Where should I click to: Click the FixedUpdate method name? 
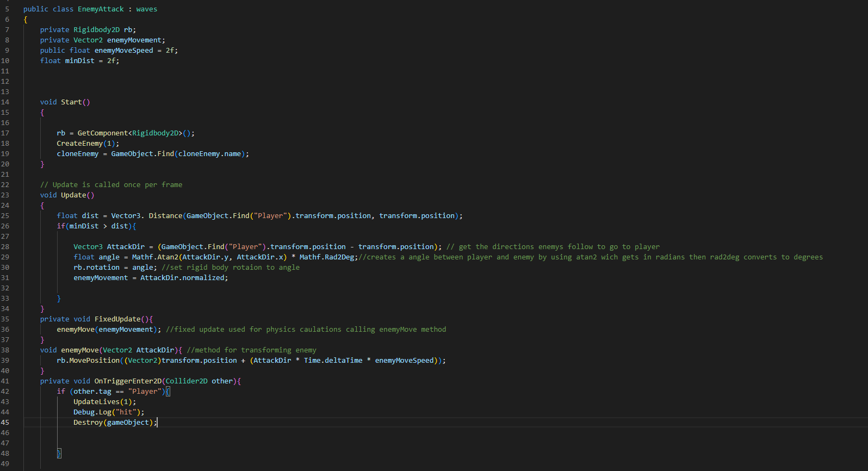117,319
